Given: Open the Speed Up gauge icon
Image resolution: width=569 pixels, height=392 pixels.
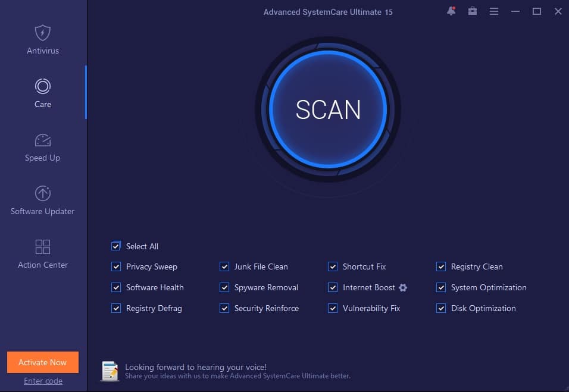Looking at the screenshot, I should pyautogui.click(x=43, y=140).
